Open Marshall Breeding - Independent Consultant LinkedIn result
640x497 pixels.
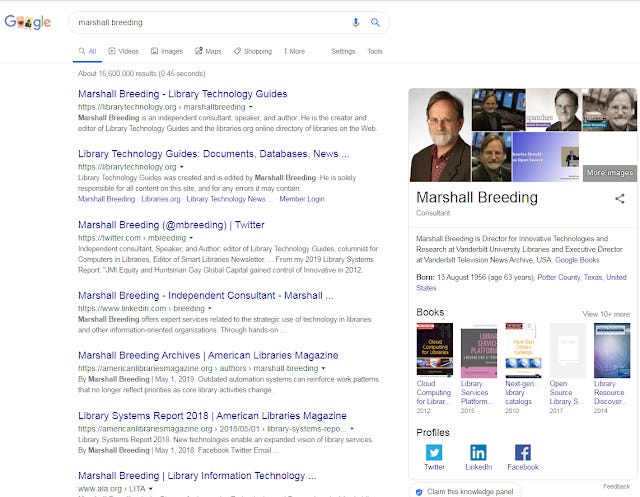[206, 295]
